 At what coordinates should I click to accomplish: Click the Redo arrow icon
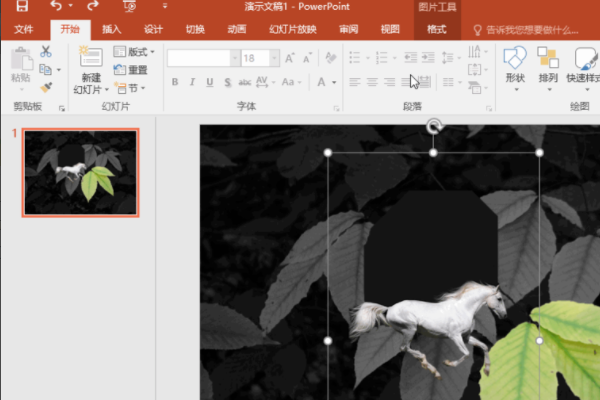[x=92, y=8]
